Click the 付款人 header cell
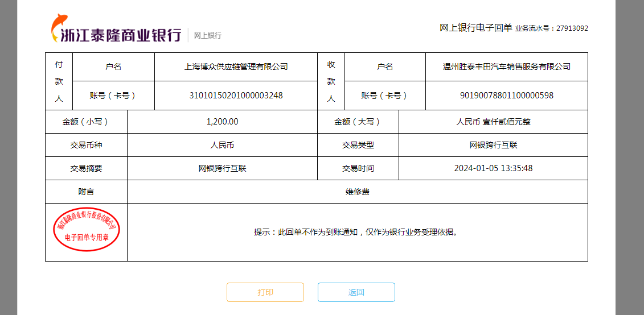This screenshot has height=315, width=644. click(59, 81)
